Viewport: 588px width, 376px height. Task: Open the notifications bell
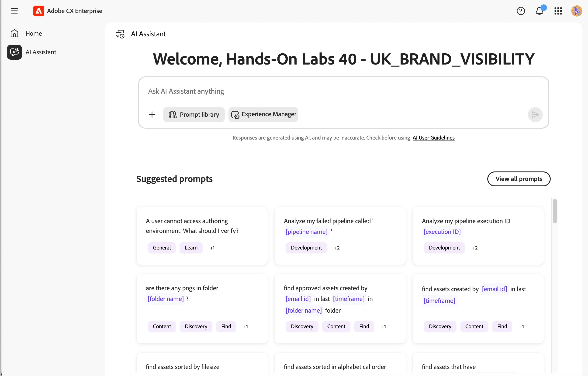(539, 11)
